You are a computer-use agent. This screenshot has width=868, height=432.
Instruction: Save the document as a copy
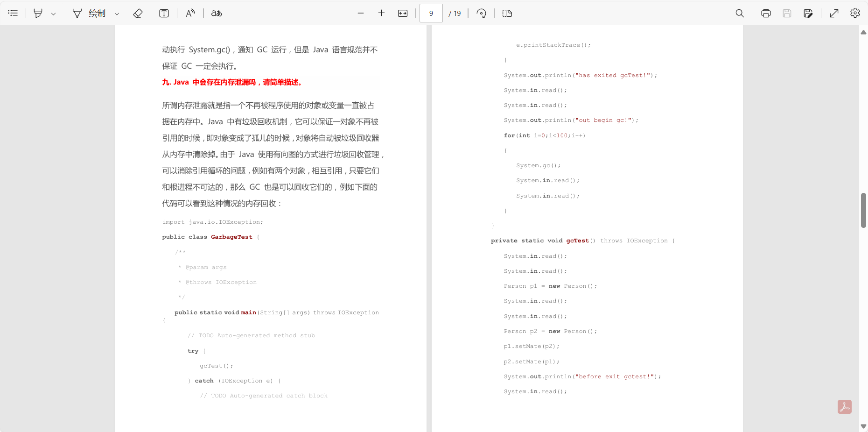(x=808, y=13)
